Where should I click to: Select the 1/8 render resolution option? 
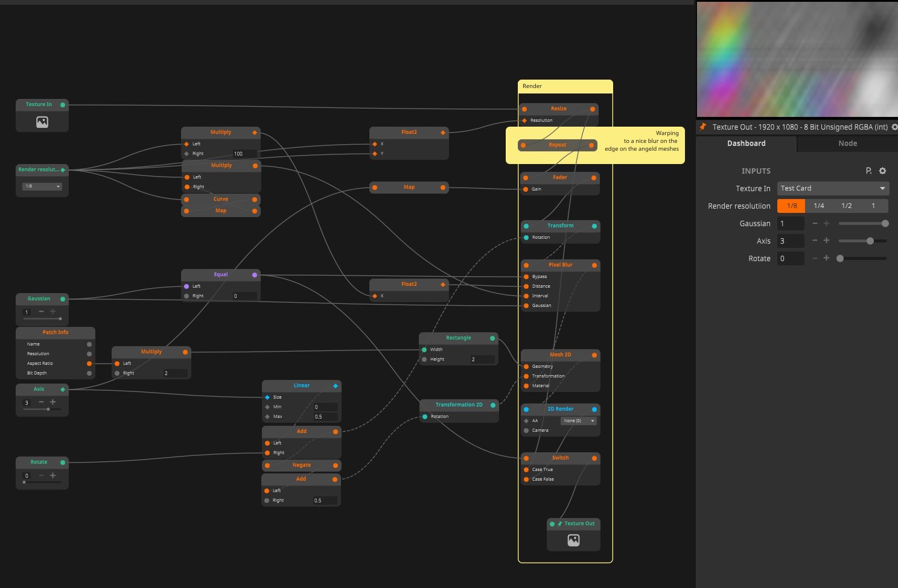(791, 206)
